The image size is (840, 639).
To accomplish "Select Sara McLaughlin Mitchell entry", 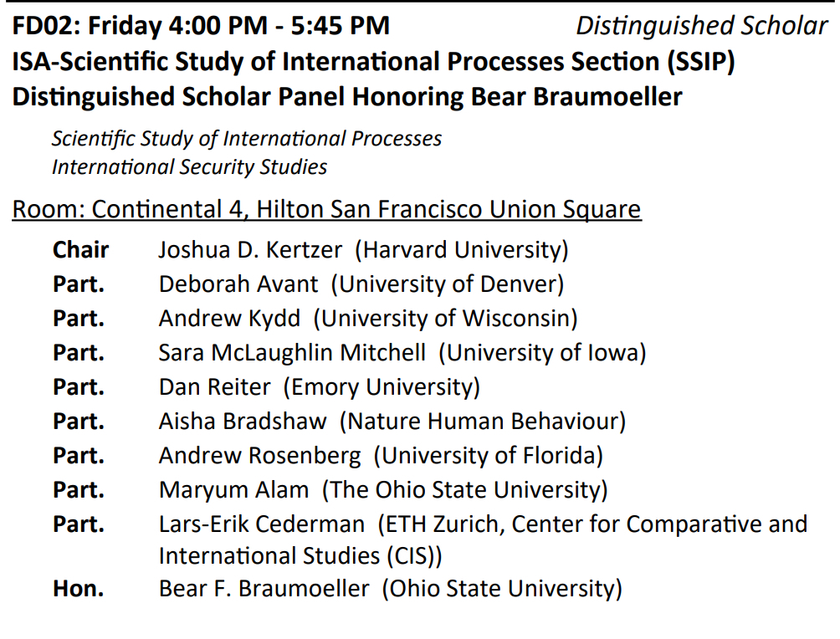I will [292, 352].
